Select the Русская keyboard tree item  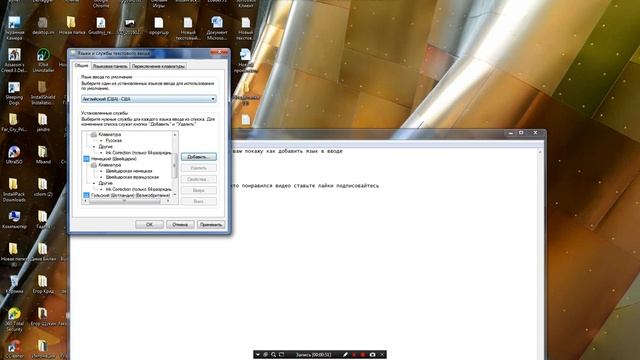click(x=114, y=140)
